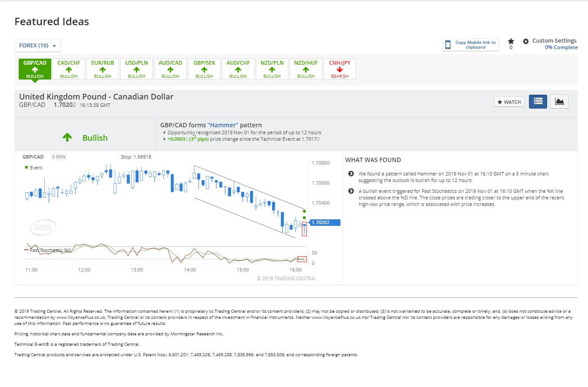The image size is (588, 387).
Task: Click the Hammer finding bullet arrow icon
Action: [351, 174]
